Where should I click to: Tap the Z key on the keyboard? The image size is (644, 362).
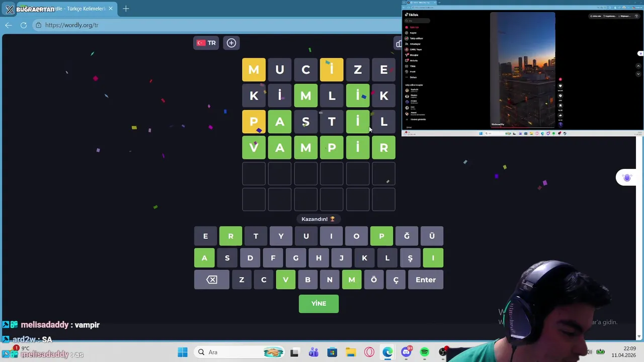pyautogui.click(x=242, y=280)
